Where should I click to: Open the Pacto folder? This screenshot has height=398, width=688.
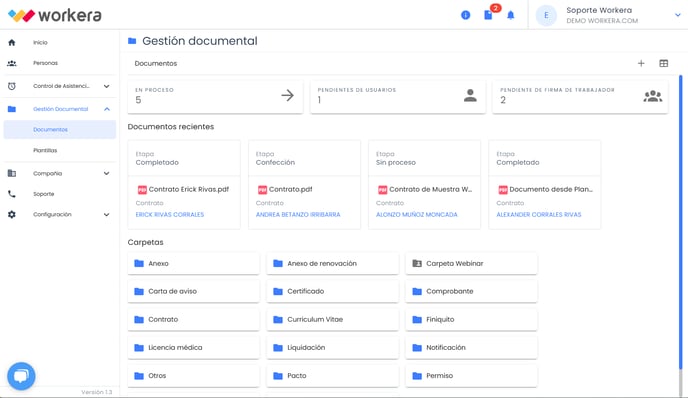333,376
